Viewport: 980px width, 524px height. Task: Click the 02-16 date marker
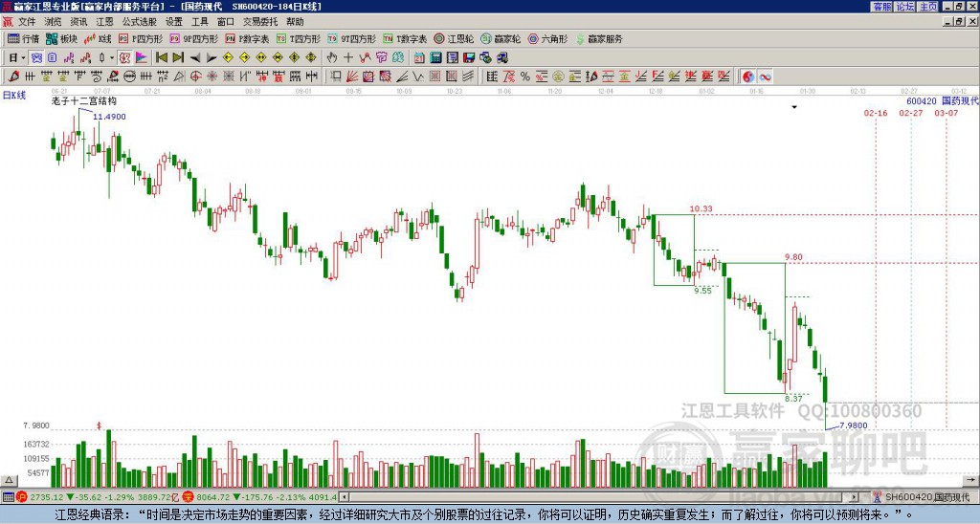(876, 113)
